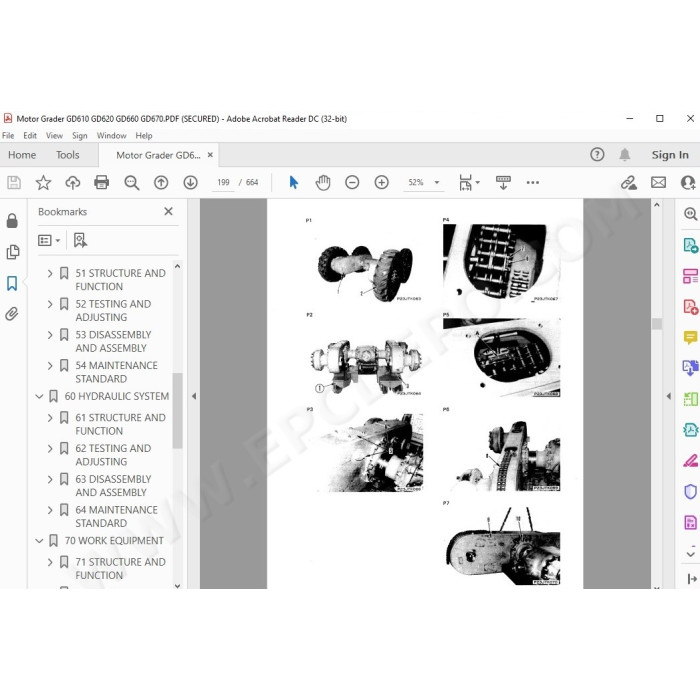Open 63 Disassembly and Assembly bookmark
Viewport: 700px width, 700px height.
tap(113, 485)
